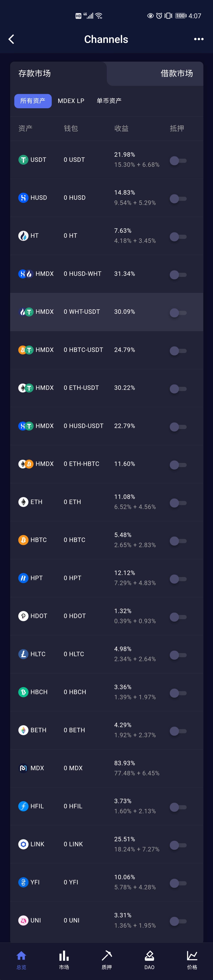Turn on the ETH collateral switch
This screenshot has width=213, height=980.
[178, 503]
